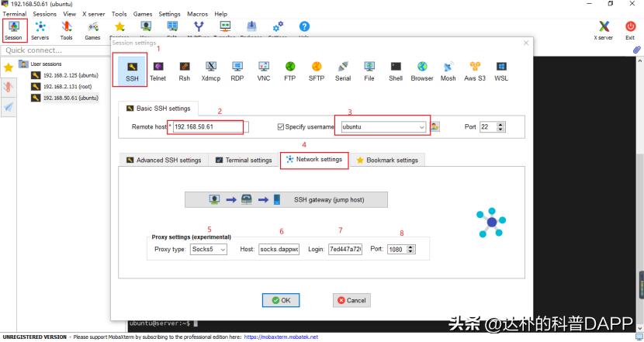
Task: Open the star favorites sidebar tab
Action: 9,67
